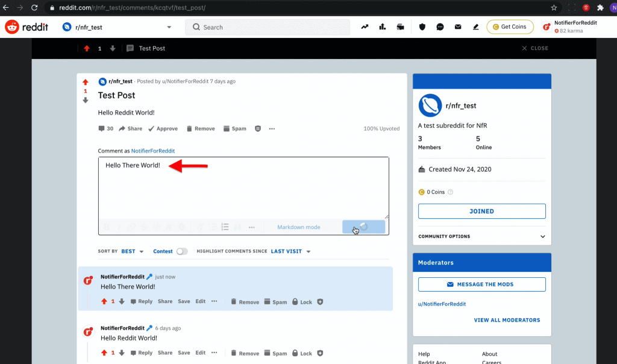The height and width of the screenshot is (364, 617).
Task: Click the Help footer link
Action: [424, 354]
